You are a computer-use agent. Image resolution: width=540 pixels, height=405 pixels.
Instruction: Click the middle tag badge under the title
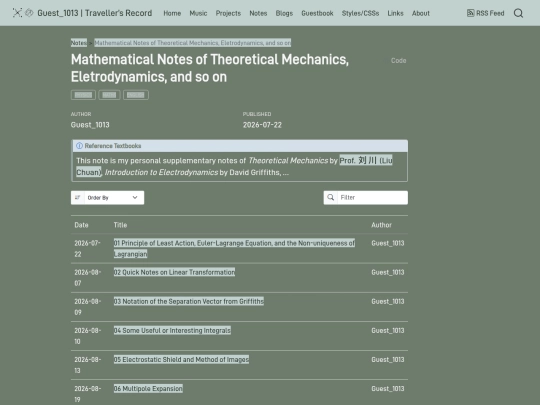[109, 95]
